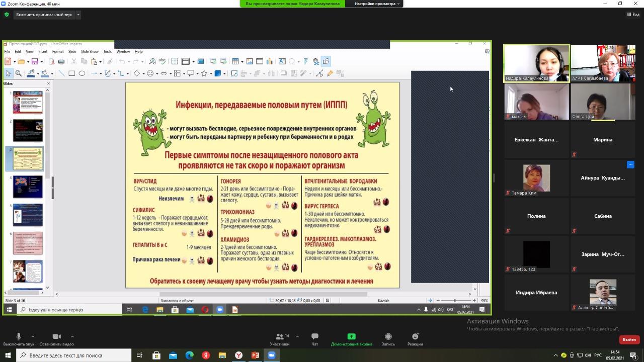Click the red Выйти leave button
Image resolution: width=644 pixels, height=362 pixels.
point(629,339)
